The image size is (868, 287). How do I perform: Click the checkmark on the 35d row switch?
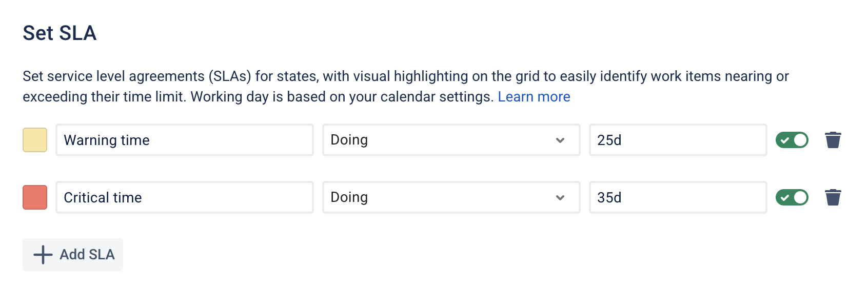[785, 197]
